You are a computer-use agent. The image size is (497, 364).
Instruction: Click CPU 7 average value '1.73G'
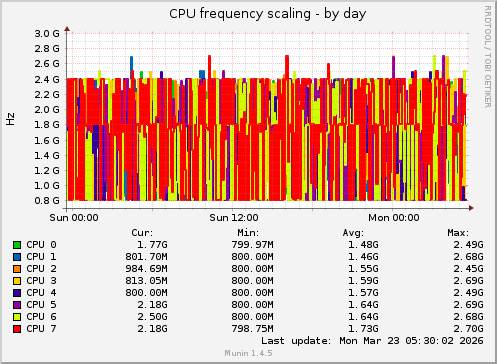[363, 329]
